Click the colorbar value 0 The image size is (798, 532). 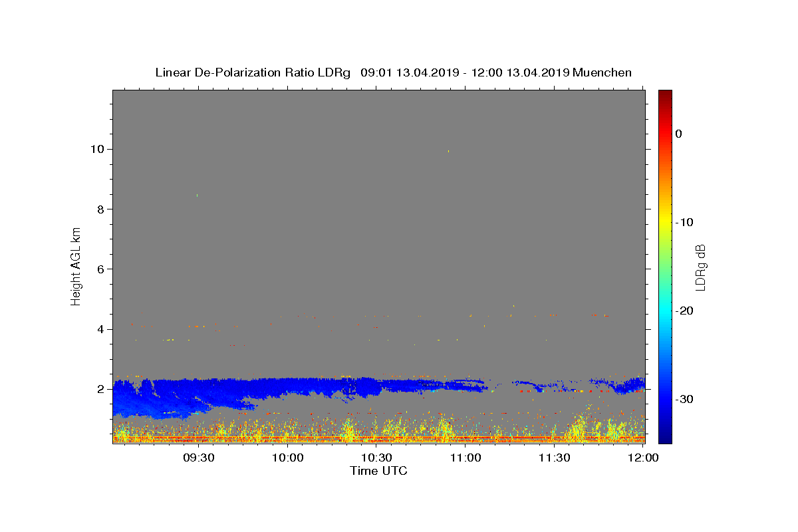tap(679, 134)
